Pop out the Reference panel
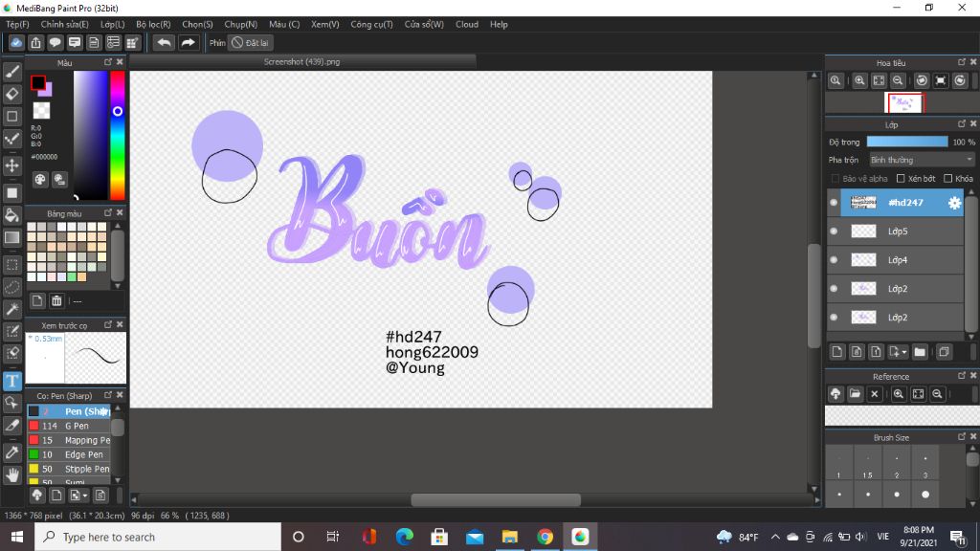Image resolution: width=980 pixels, height=551 pixels. click(962, 375)
